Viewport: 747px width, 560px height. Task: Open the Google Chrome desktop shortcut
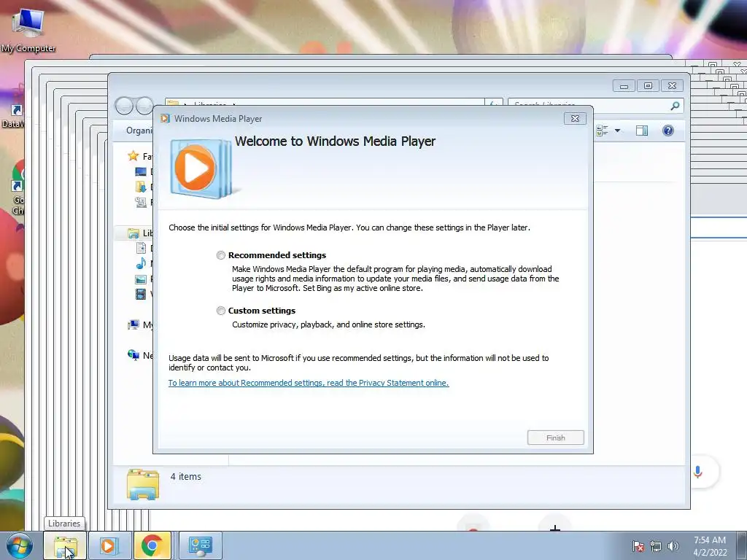click(18, 187)
